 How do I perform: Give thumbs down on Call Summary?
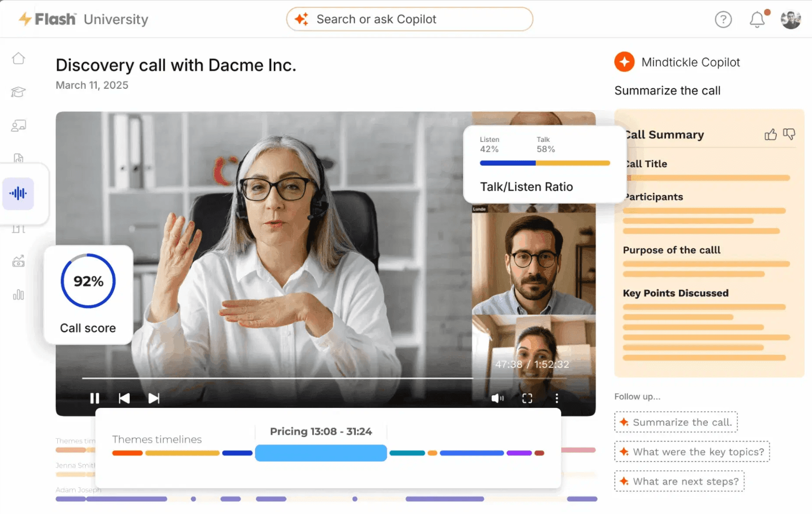789,135
